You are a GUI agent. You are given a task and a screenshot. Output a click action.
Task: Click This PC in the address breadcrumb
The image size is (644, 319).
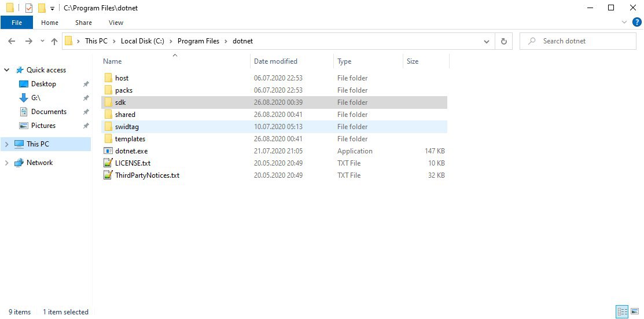(x=96, y=41)
